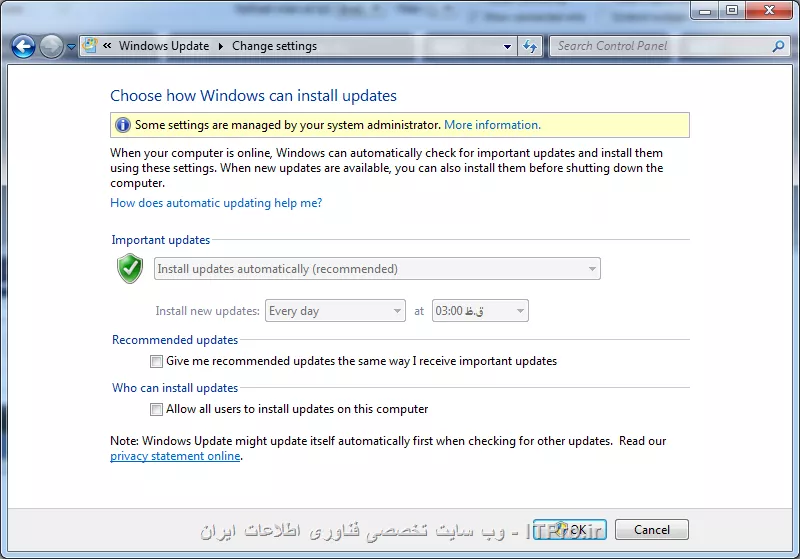The width and height of the screenshot is (800, 559).
Task: Open the Every day schedule dropdown
Action: pos(335,311)
